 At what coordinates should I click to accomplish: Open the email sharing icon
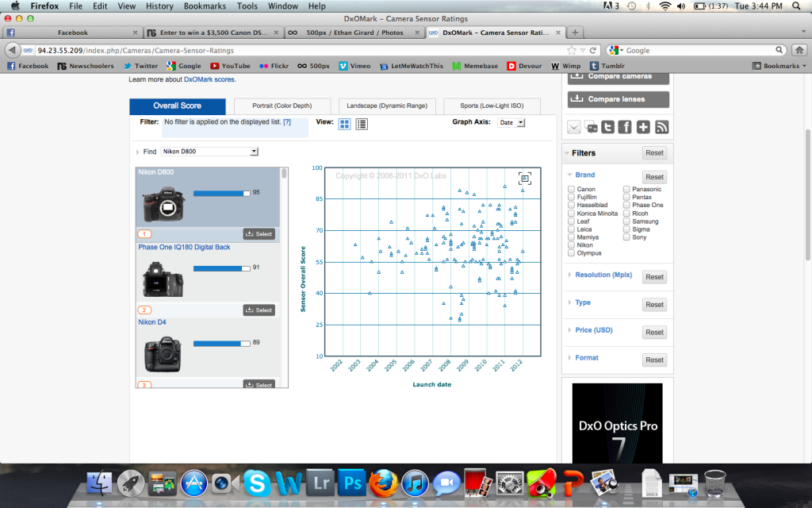[573, 127]
